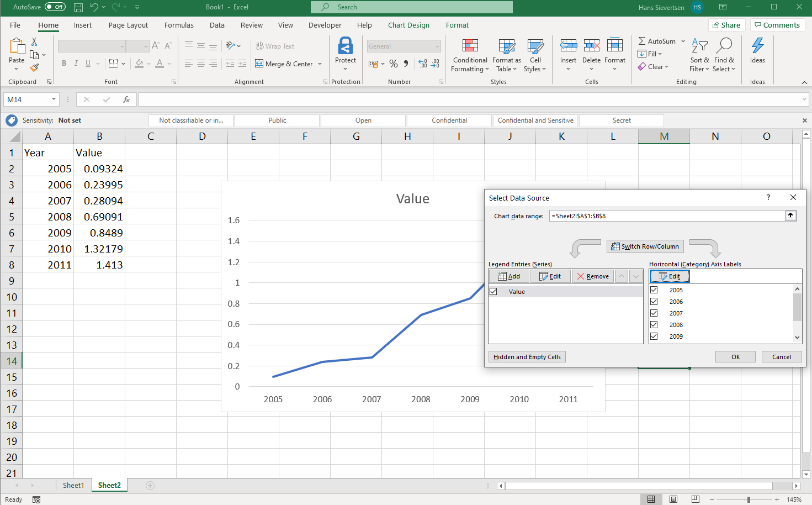
Task: Click the Protect lock icon
Action: [x=346, y=46]
